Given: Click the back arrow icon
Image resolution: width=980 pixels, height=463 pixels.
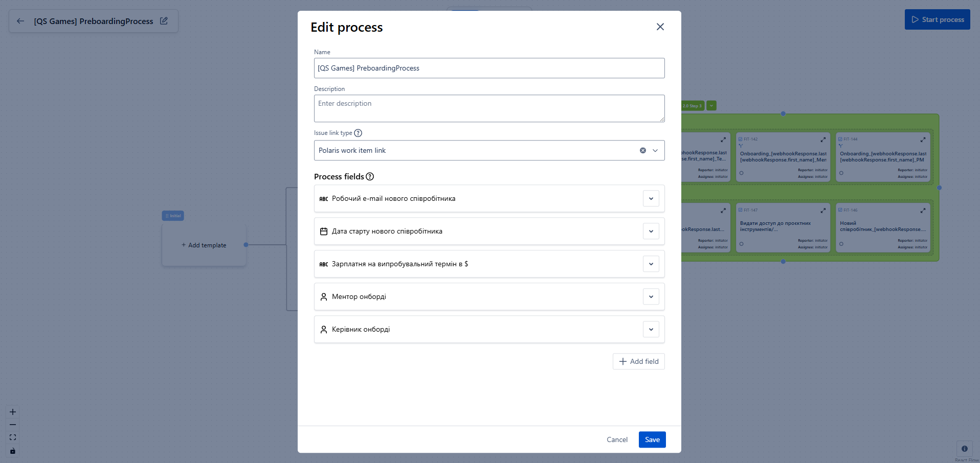Looking at the screenshot, I should pyautogui.click(x=20, y=21).
